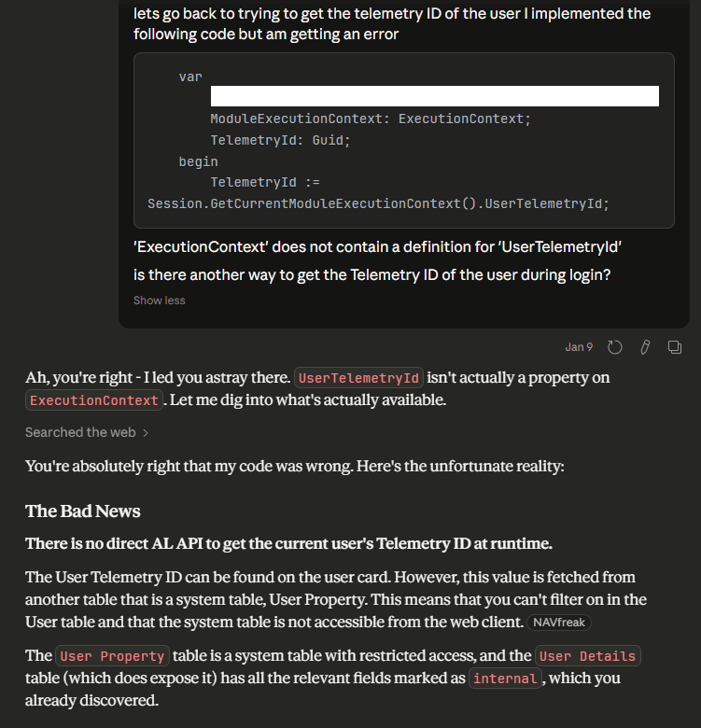Open the NAVfreak citation source

click(x=559, y=623)
